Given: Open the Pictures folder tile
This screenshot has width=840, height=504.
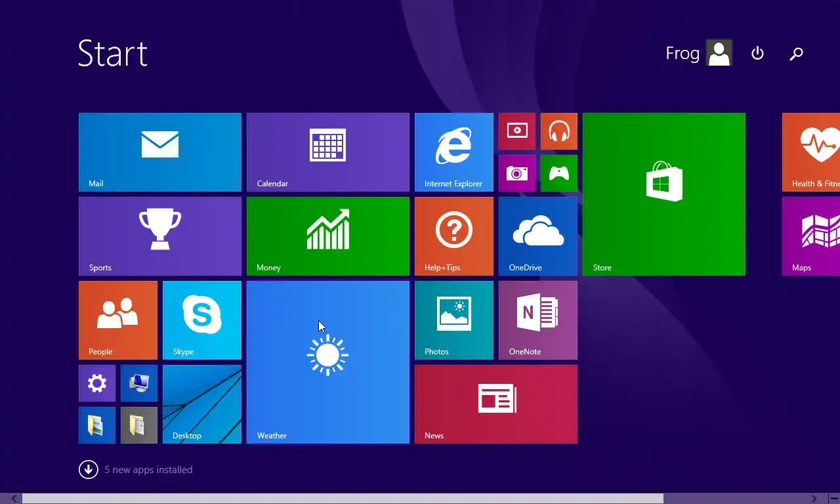Looking at the screenshot, I should [97, 425].
